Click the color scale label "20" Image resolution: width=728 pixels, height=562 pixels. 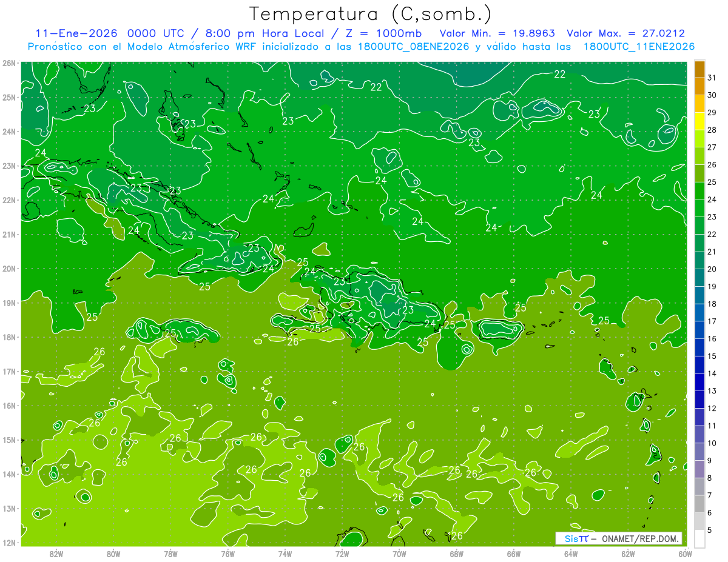pyautogui.click(x=712, y=269)
